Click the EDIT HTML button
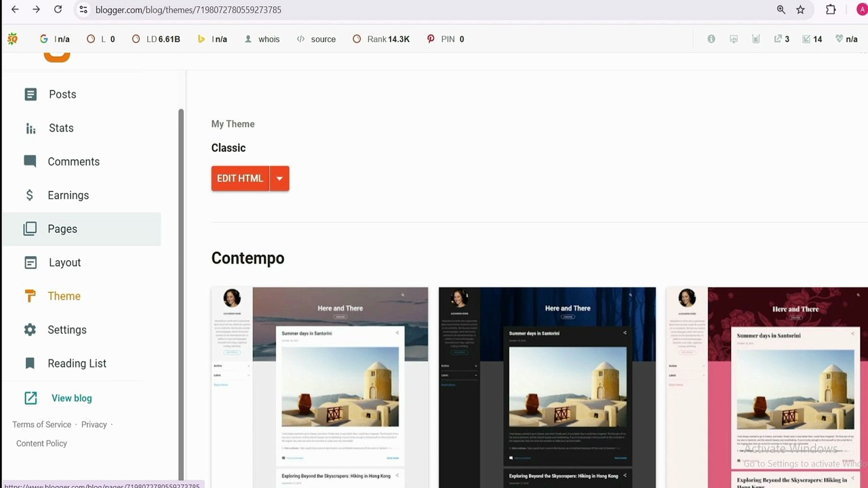Image resolution: width=868 pixels, height=488 pixels. coord(240,178)
